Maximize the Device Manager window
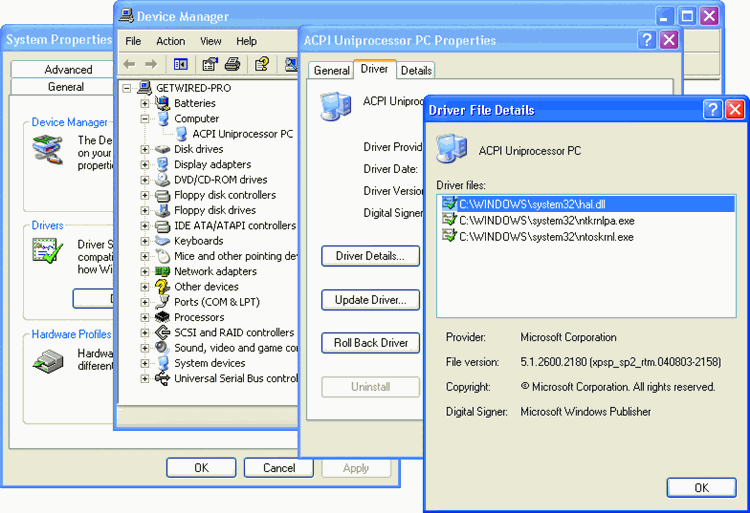The width and height of the screenshot is (750, 513). [687, 16]
